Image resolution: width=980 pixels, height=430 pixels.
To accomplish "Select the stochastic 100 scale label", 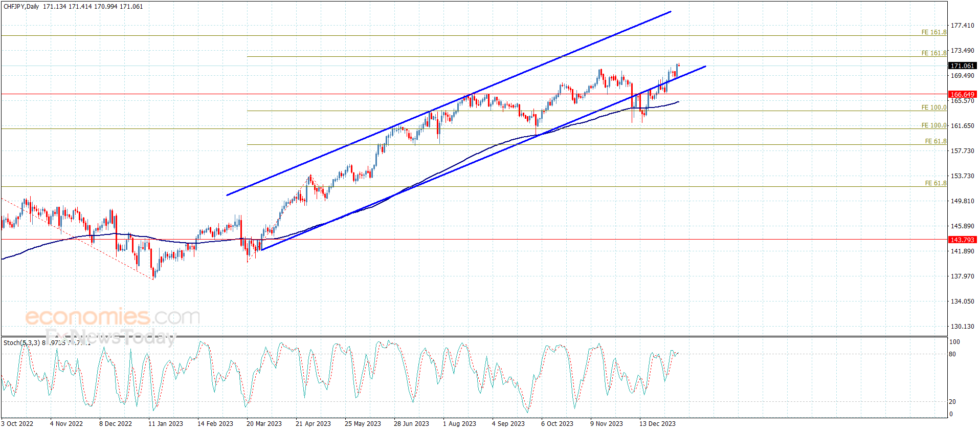I will click(954, 342).
